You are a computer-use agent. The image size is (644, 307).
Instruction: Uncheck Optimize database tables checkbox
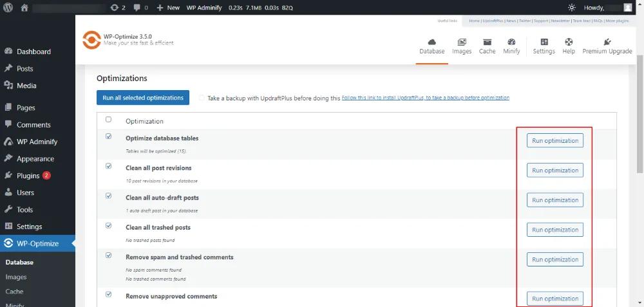108,136
